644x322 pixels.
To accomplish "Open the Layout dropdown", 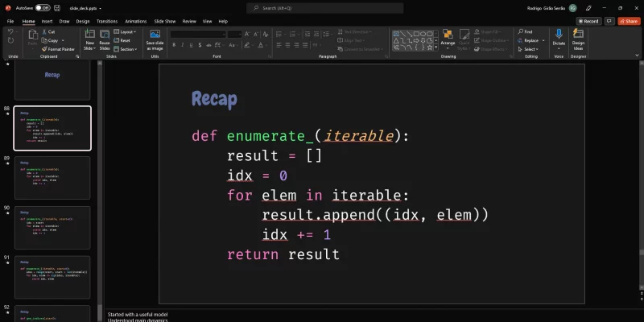I will (x=126, y=31).
